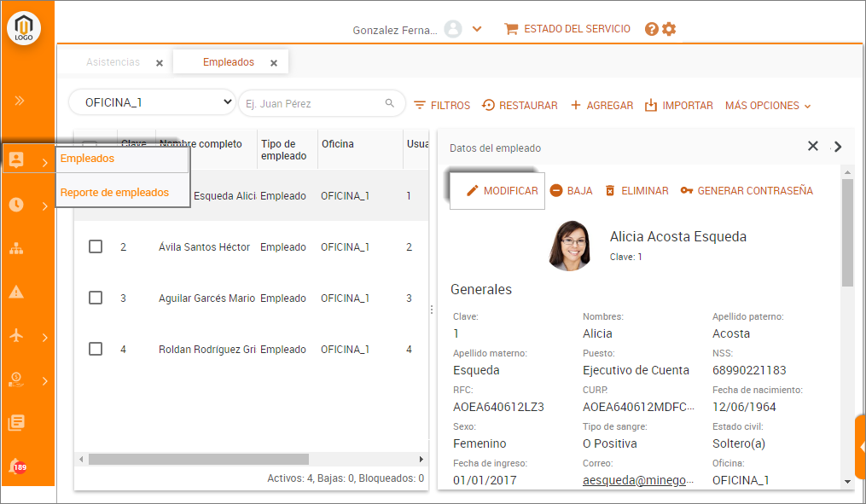Type in the Ej. Juan Pérez search field
The image size is (866, 504).
pyautogui.click(x=311, y=104)
